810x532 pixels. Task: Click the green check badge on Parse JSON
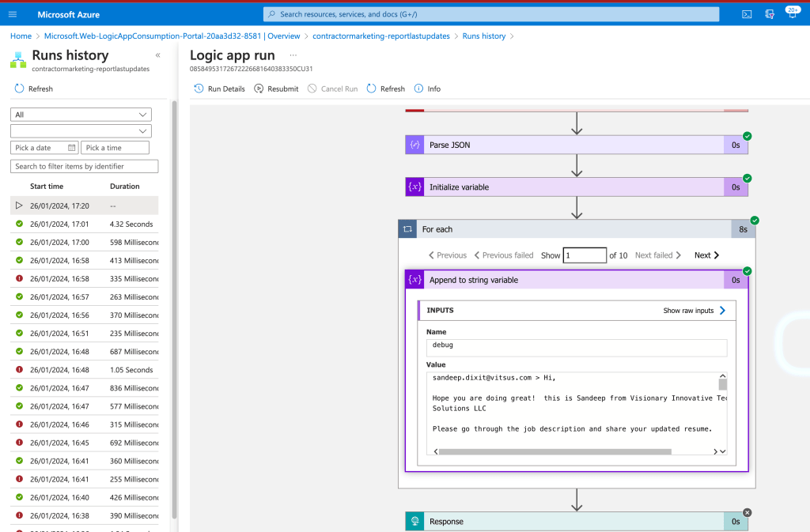point(747,136)
